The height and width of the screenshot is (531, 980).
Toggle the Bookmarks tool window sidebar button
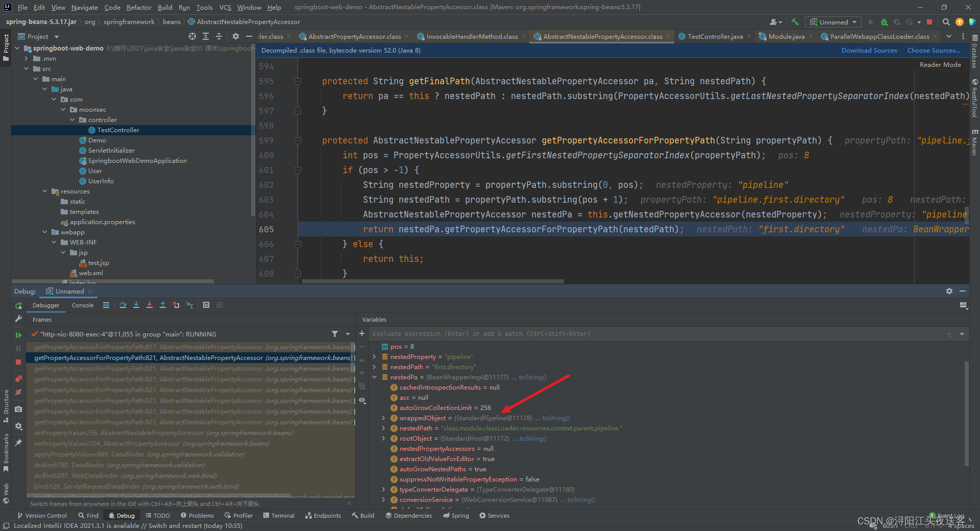pyautogui.click(x=6, y=453)
